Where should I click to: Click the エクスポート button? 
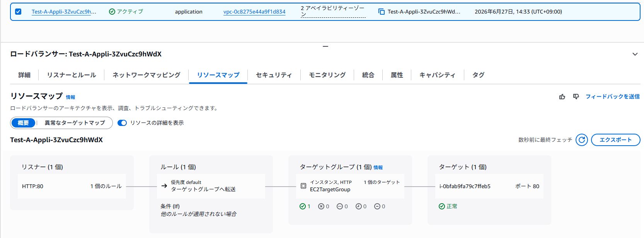[x=615, y=140]
